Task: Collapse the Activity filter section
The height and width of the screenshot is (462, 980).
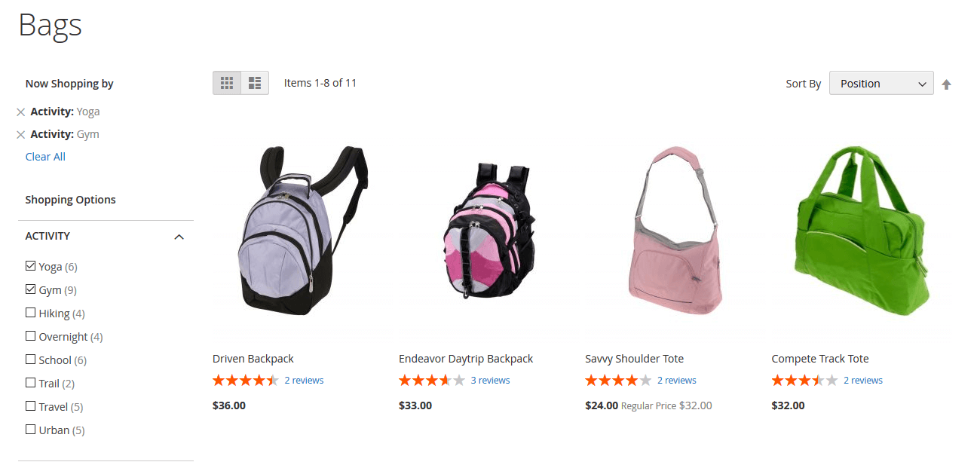Action: tap(179, 237)
